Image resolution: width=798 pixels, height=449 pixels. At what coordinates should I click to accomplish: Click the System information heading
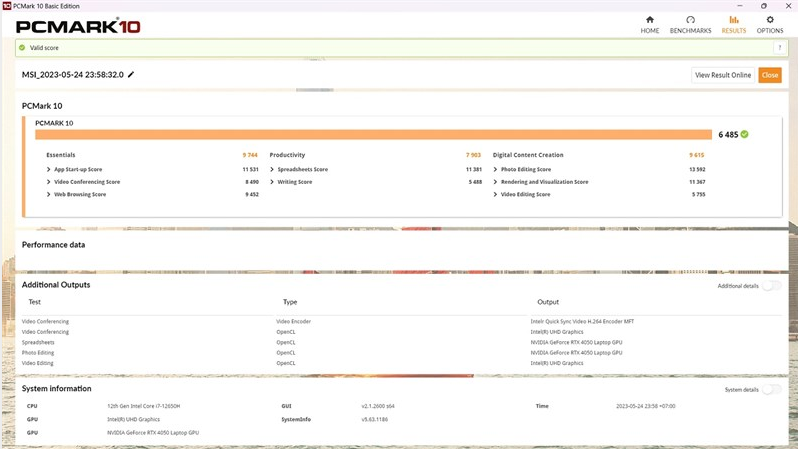point(56,388)
